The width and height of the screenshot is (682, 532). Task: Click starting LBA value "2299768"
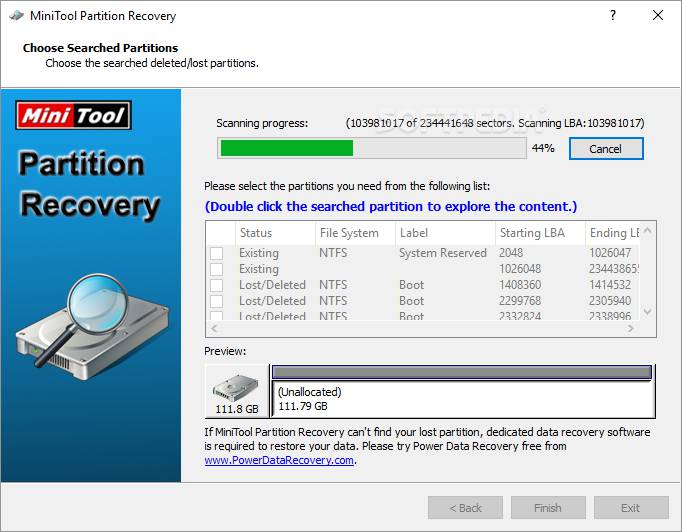pyautogui.click(x=520, y=301)
